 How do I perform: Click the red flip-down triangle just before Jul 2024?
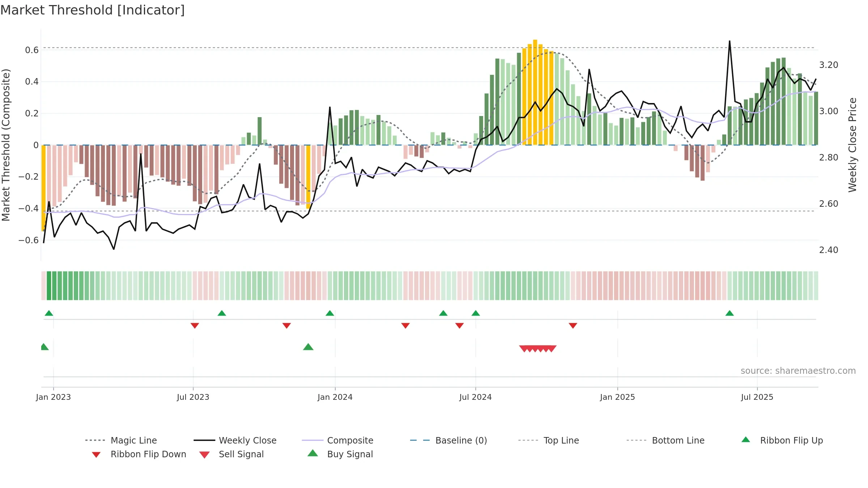click(x=459, y=326)
